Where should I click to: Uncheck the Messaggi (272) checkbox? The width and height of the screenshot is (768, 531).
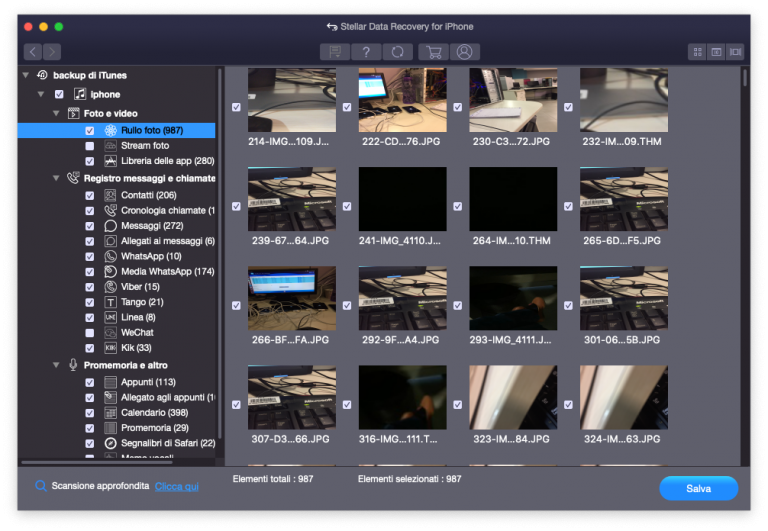90,226
